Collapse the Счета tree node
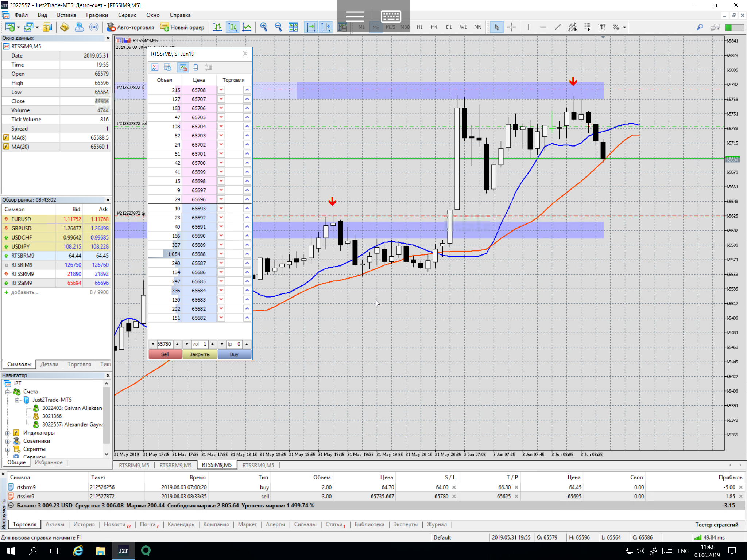747x560 pixels. 7,392
